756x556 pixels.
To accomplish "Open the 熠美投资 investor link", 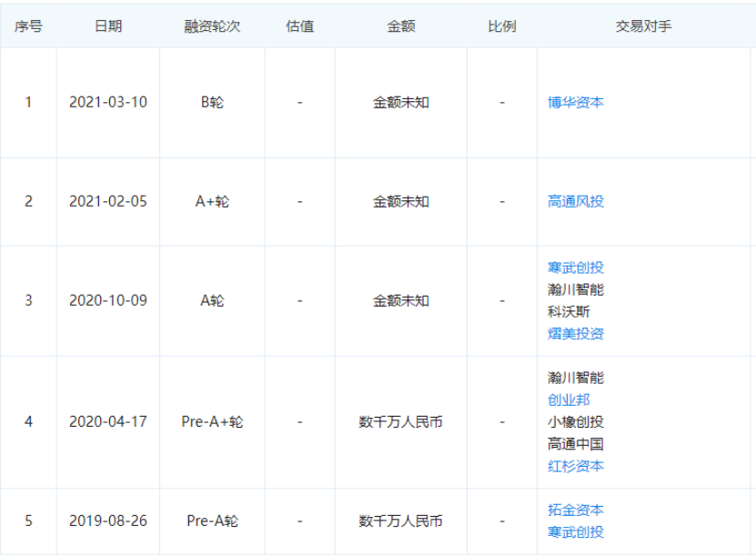I will [x=575, y=334].
